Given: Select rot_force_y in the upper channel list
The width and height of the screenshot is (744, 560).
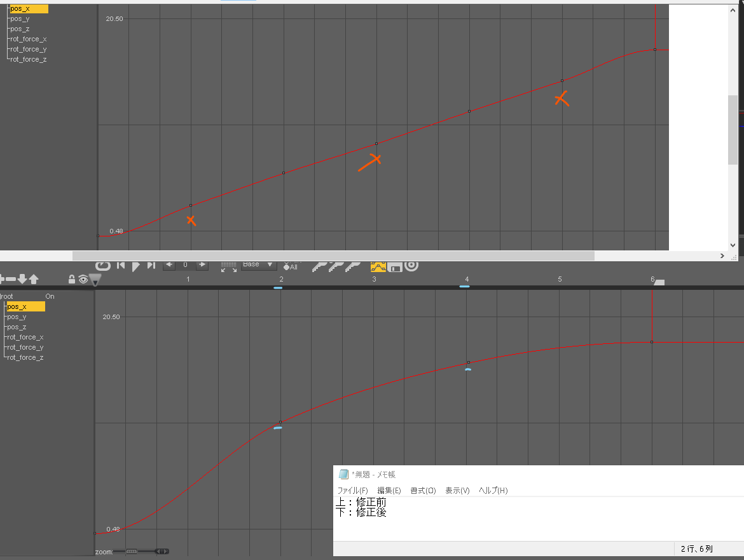Looking at the screenshot, I should [29, 50].
